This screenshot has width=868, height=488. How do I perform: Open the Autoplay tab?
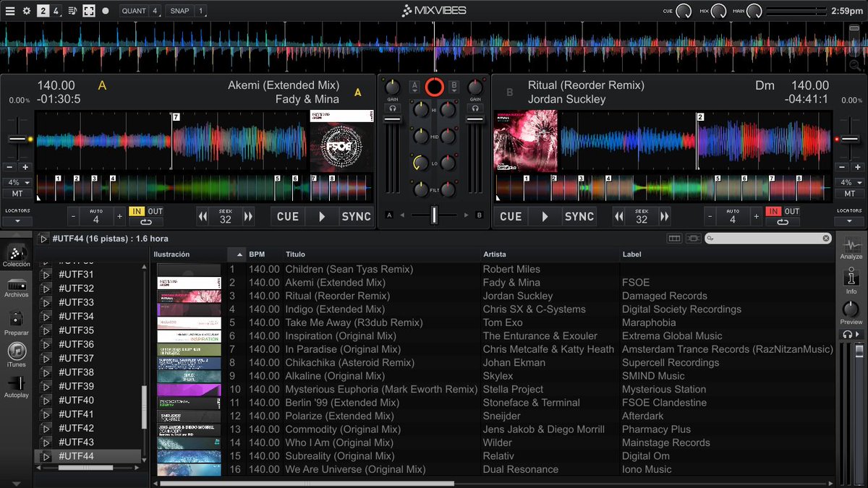[x=17, y=388]
